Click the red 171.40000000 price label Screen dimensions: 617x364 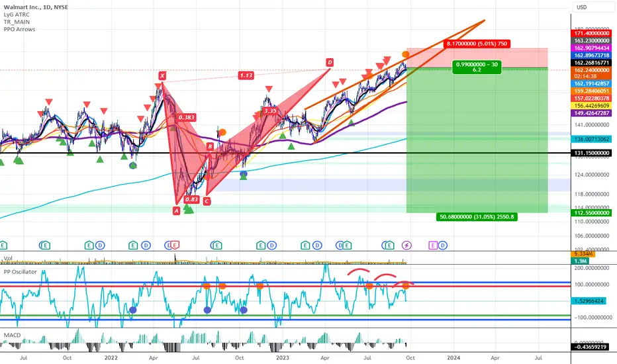coord(592,34)
